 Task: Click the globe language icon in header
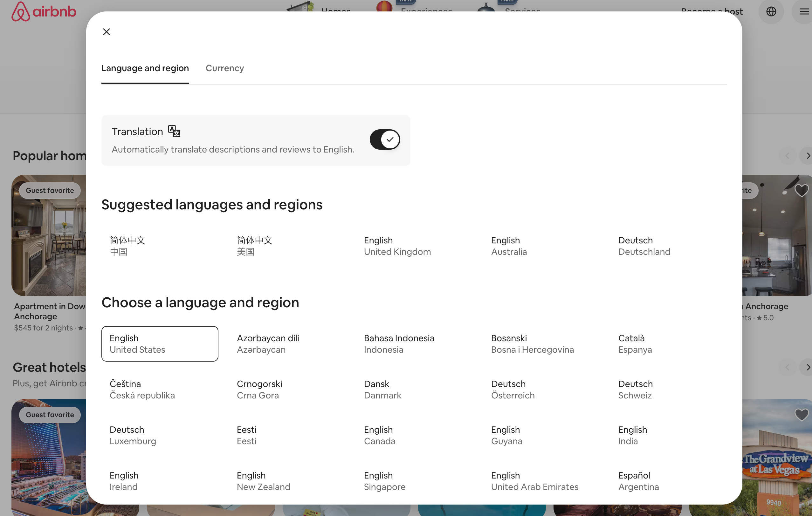point(771,11)
